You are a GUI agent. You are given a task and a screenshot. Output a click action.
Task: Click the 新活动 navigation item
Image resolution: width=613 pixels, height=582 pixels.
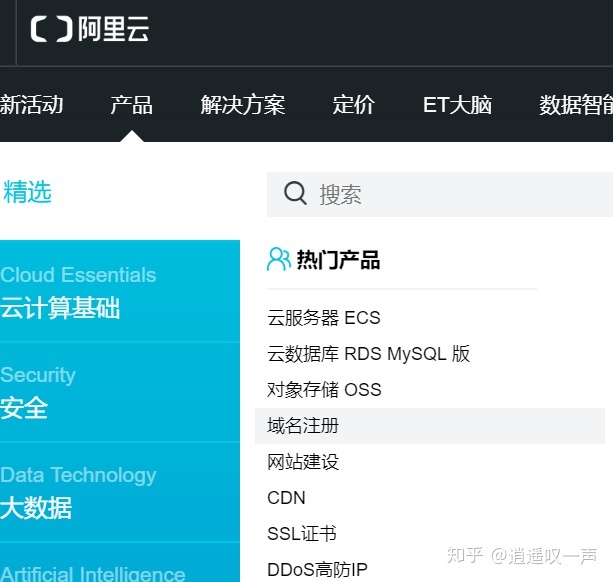tap(32, 105)
